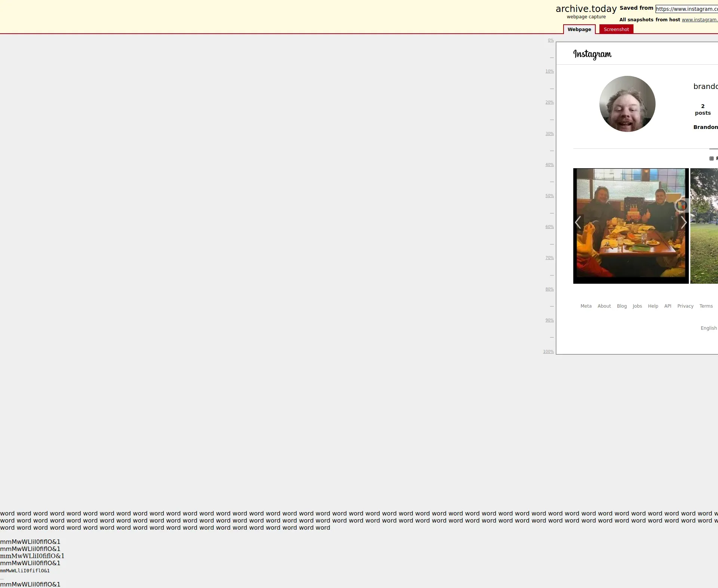
Task: Click the archive.today logo text
Action: pyautogui.click(x=586, y=9)
